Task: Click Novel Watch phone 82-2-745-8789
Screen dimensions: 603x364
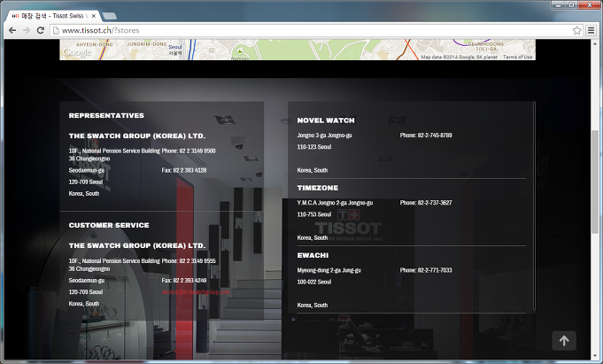Action: (426, 135)
